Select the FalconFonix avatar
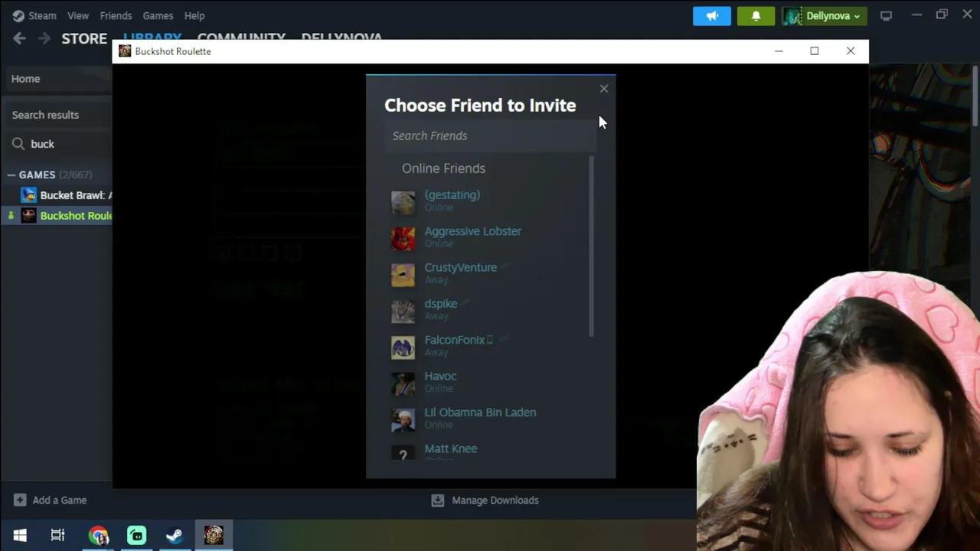Viewport: 980px width, 551px height. pos(403,347)
